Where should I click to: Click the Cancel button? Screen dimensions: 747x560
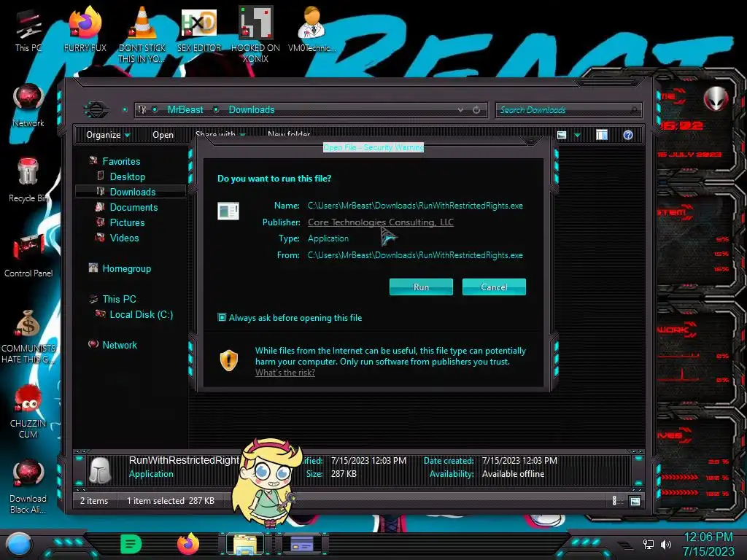[494, 287]
